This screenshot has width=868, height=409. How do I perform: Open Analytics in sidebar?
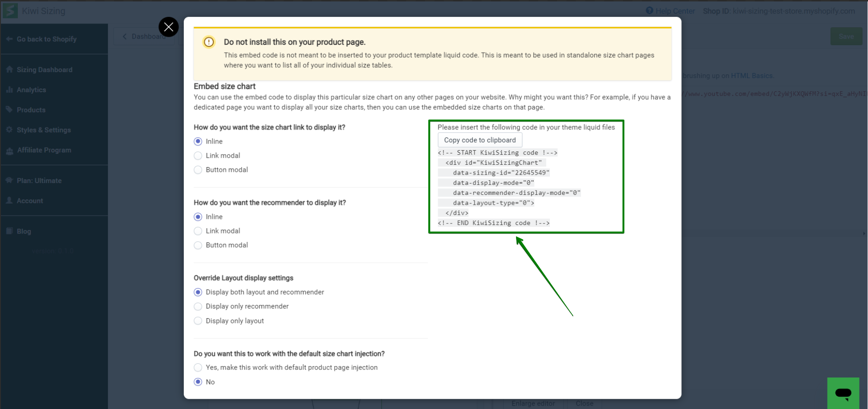(x=32, y=90)
